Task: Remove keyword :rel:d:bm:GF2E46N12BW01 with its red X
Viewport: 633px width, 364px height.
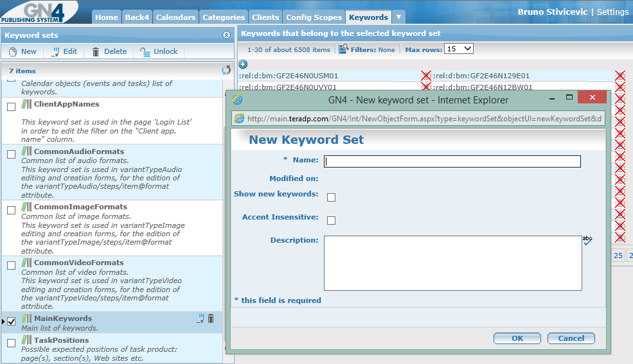Action: (620, 87)
